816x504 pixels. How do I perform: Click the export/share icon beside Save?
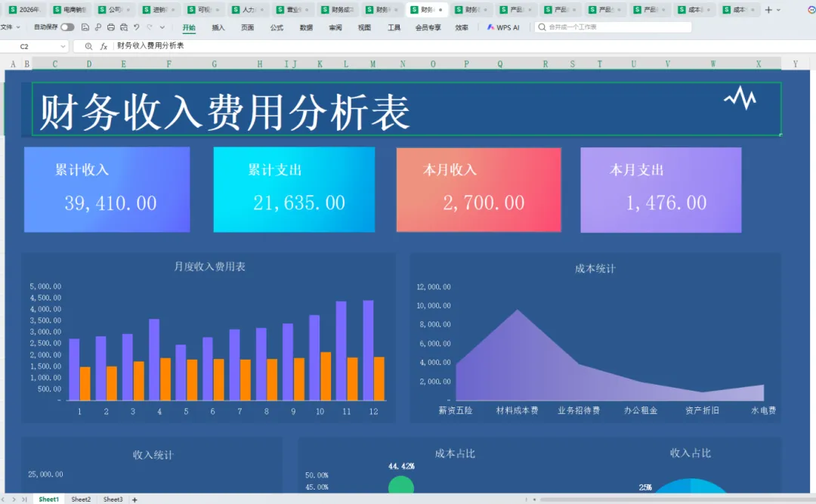(97, 27)
